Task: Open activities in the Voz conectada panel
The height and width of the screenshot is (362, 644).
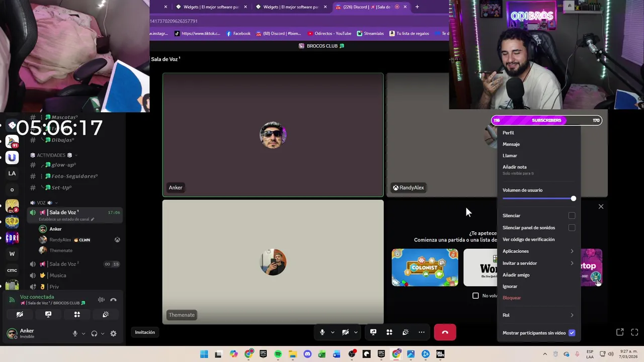Action: coord(77,314)
